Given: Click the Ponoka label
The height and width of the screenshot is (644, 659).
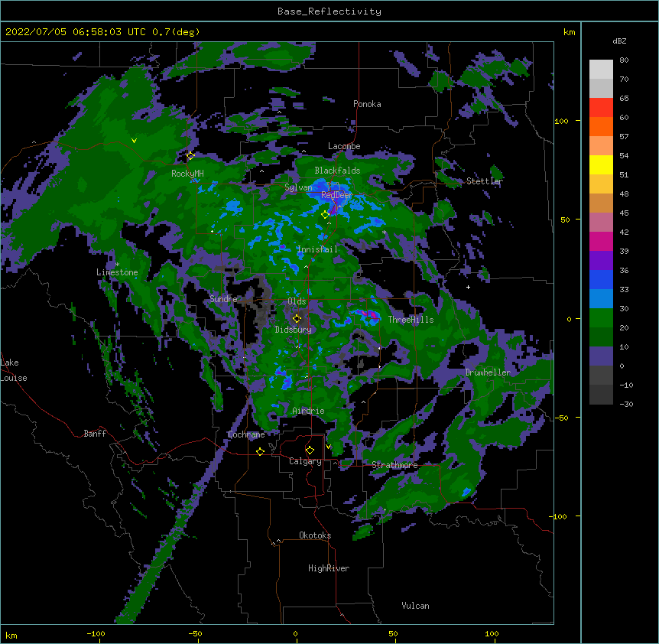Looking at the screenshot, I should pyautogui.click(x=367, y=104).
